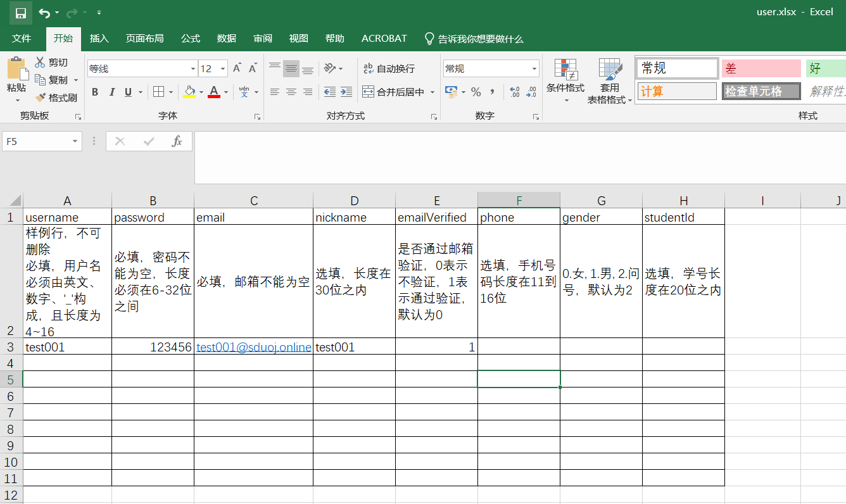This screenshot has width=846, height=504.
Task: Click the orientation text-angle icon
Action: 329,68
